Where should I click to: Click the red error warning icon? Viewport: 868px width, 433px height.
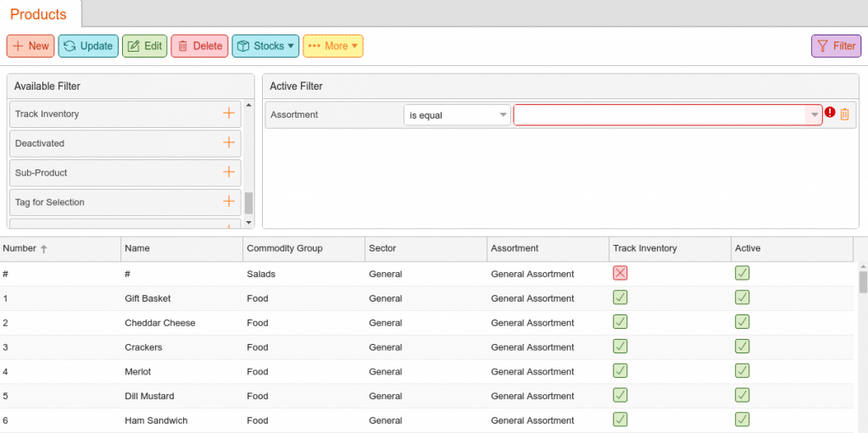click(830, 114)
